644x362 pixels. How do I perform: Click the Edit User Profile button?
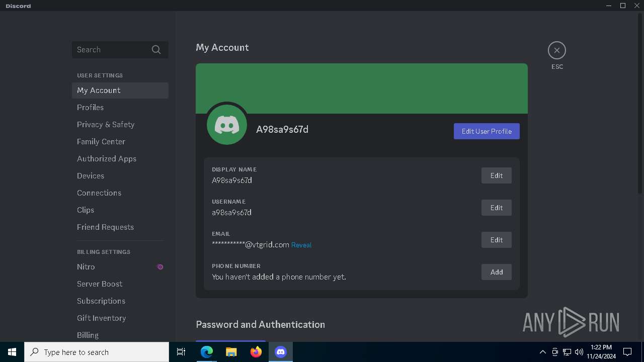coord(487,131)
